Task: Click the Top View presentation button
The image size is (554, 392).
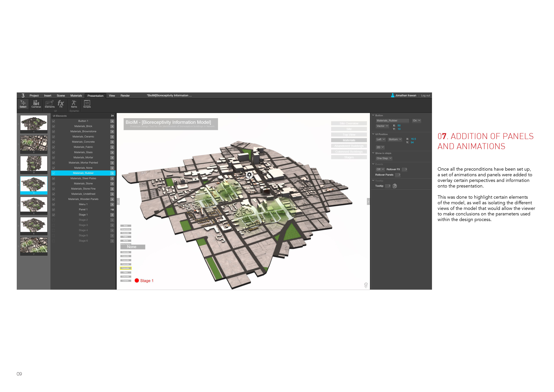Action: 349,135
